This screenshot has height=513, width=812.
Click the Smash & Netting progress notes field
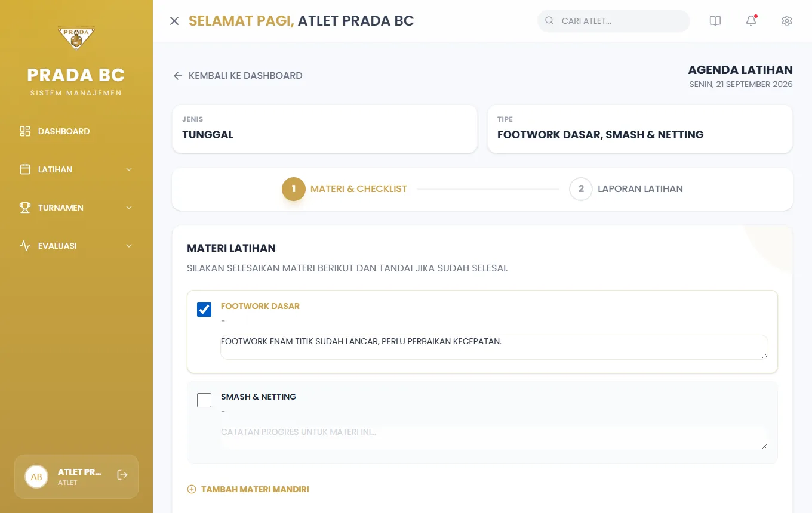click(494, 438)
